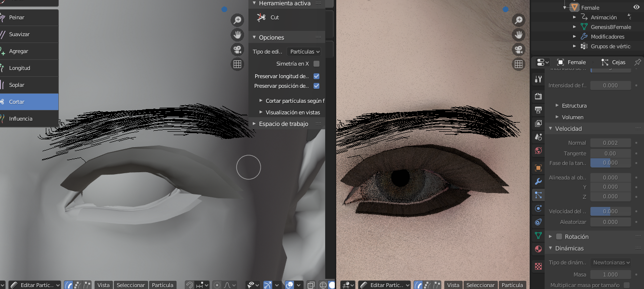The height and width of the screenshot is (289, 644).
Task: Click the zoom magnifier in left viewport
Action: click(x=237, y=20)
